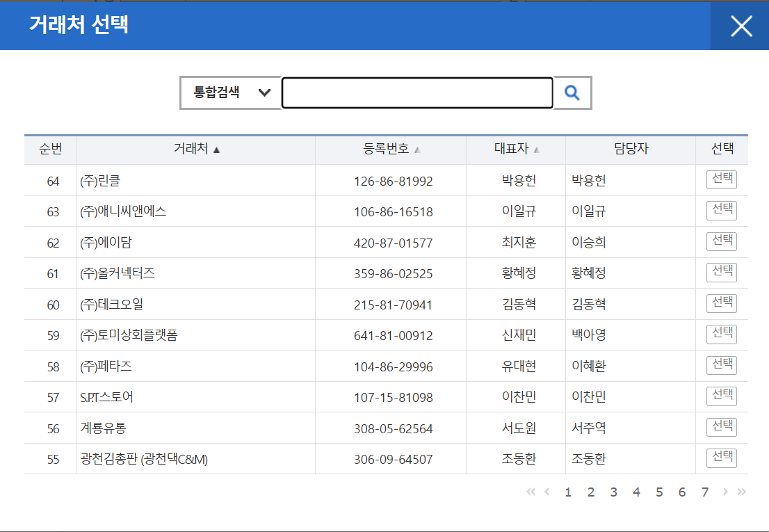This screenshot has width=769, height=532.
Task: Click registration number 107-15-81098
Action: click(394, 397)
